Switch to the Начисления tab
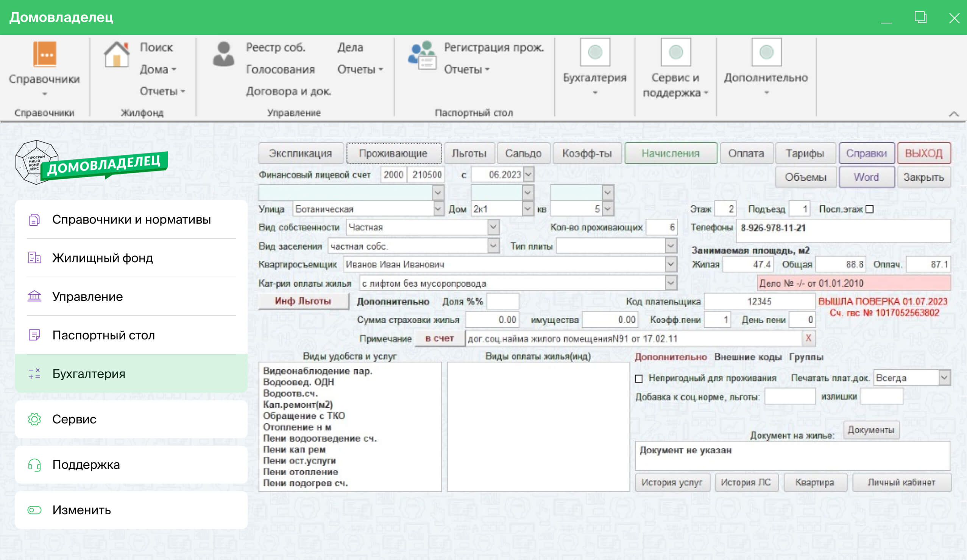The height and width of the screenshot is (560, 967). 671,153
